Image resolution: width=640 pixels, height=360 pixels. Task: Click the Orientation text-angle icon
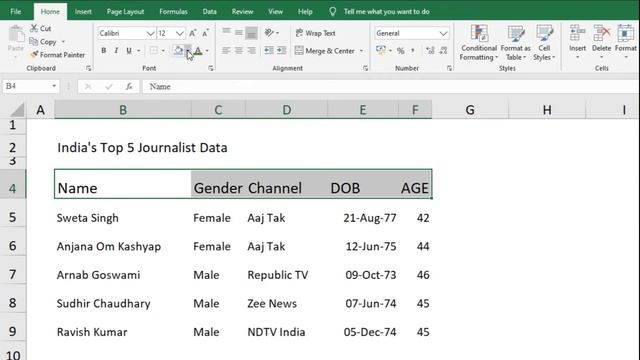click(269, 33)
